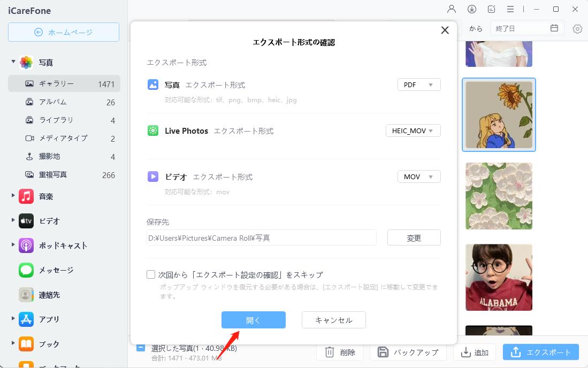The width and height of the screenshot is (588, 368).
Task: Click the user account icon
Action: [x=452, y=9]
